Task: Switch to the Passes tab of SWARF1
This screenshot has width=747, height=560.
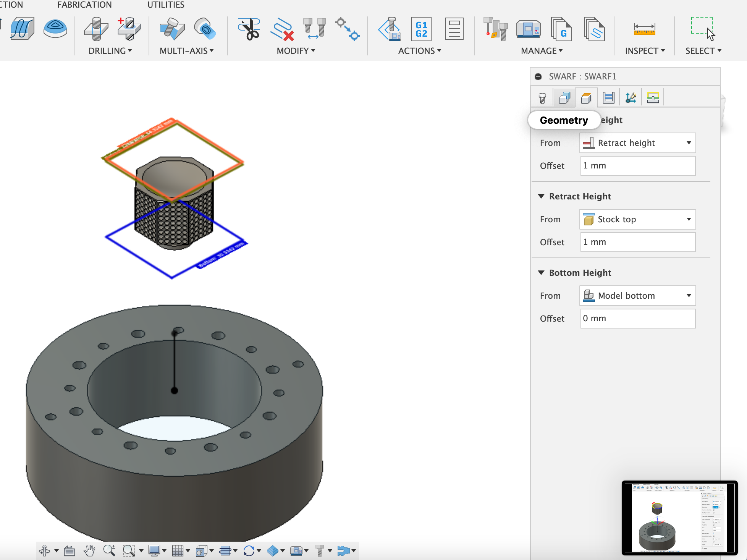Action: click(608, 97)
